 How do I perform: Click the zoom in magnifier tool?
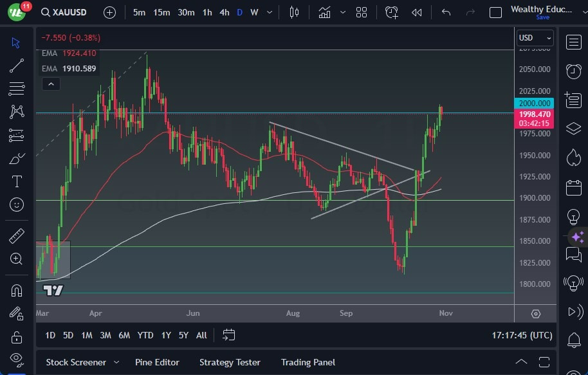tap(17, 259)
